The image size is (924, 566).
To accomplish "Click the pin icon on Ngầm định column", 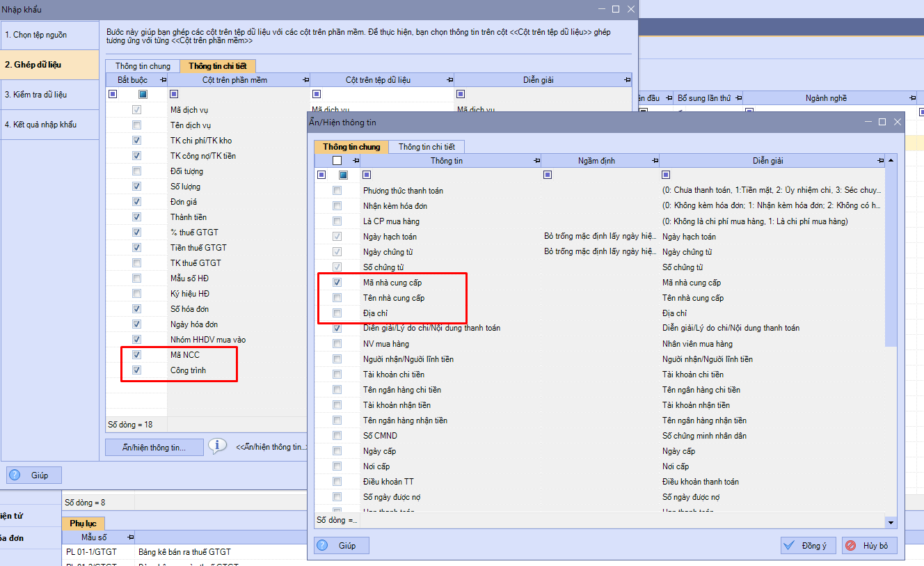I will (x=655, y=161).
